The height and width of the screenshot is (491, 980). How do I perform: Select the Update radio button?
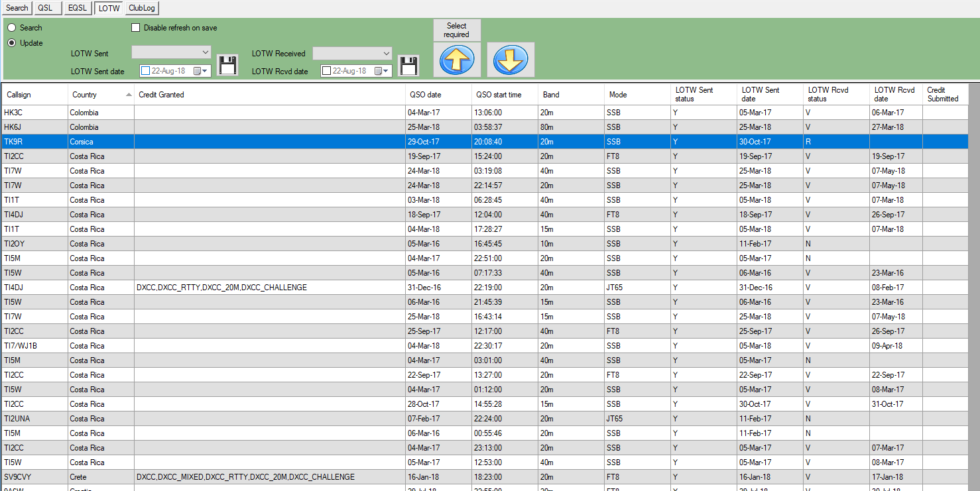(11, 43)
